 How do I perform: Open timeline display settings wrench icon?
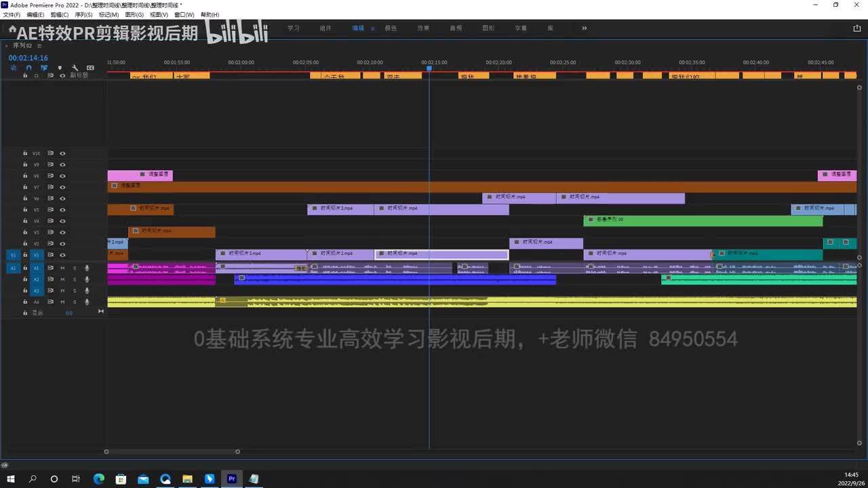[75, 68]
